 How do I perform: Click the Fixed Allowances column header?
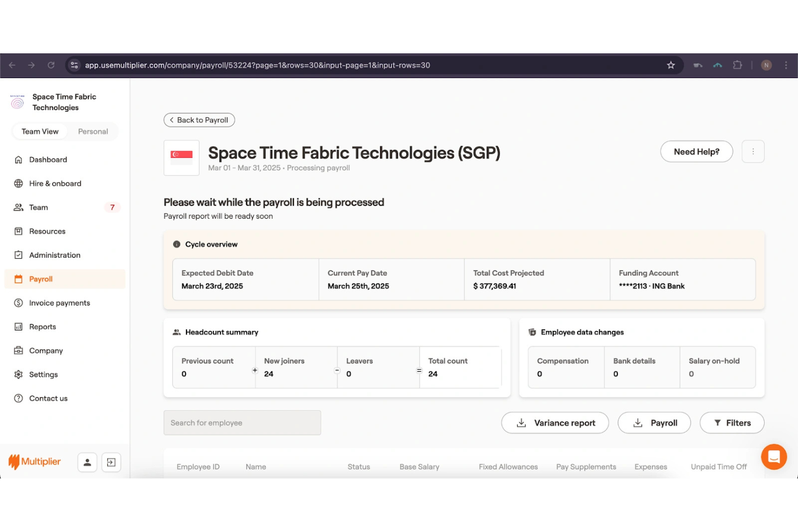(508, 467)
